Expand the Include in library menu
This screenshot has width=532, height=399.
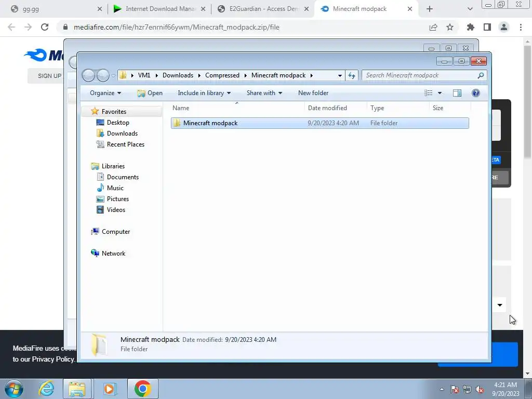pos(204,93)
